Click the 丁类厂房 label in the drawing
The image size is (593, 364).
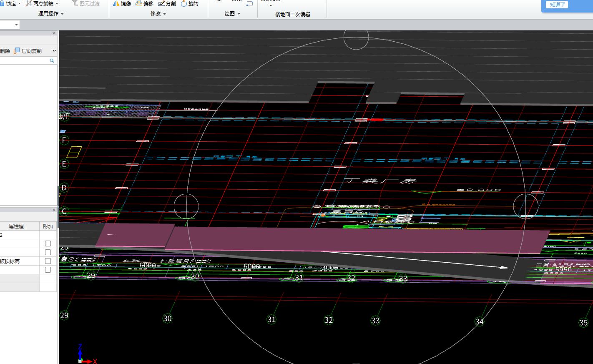[x=381, y=181]
